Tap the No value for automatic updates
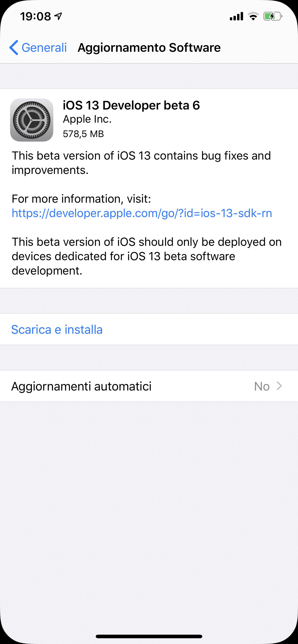Screen dimensions: 298x644 pyautogui.click(x=262, y=386)
